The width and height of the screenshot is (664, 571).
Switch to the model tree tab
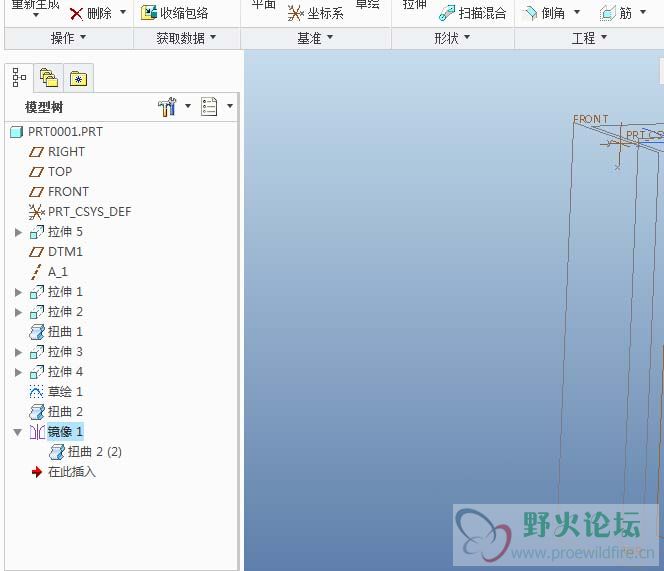19,78
